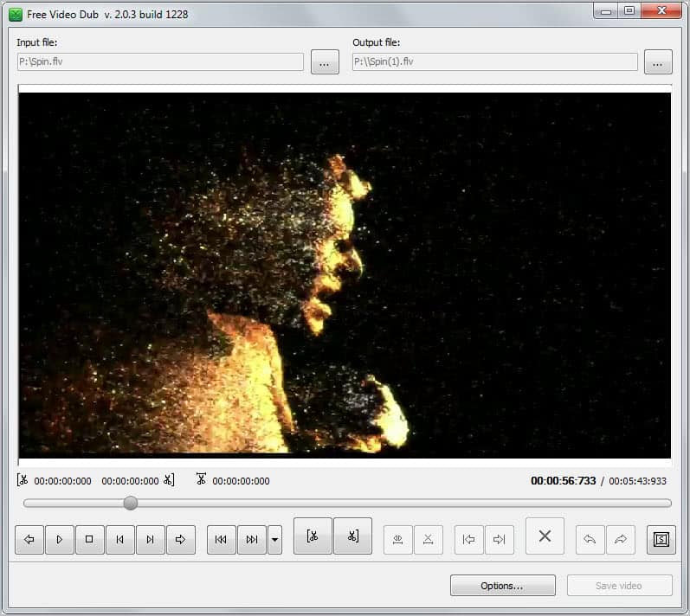Step to next frame

point(151,540)
